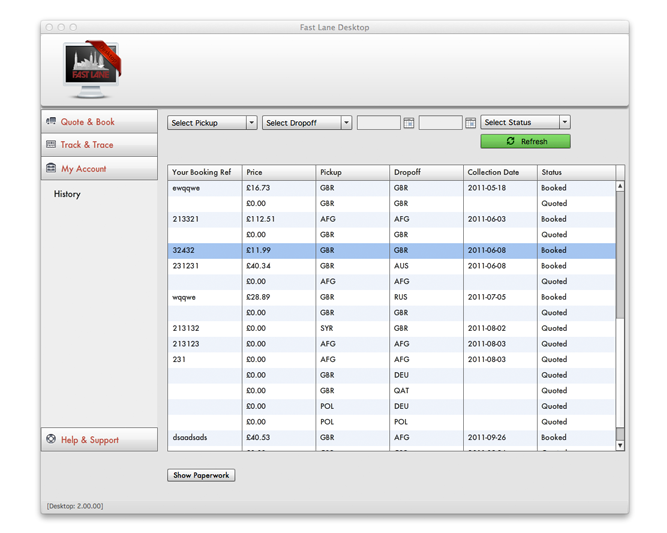Expand the Select Dropoff dropdown arrow
The height and width of the screenshot is (533, 667).
click(347, 123)
